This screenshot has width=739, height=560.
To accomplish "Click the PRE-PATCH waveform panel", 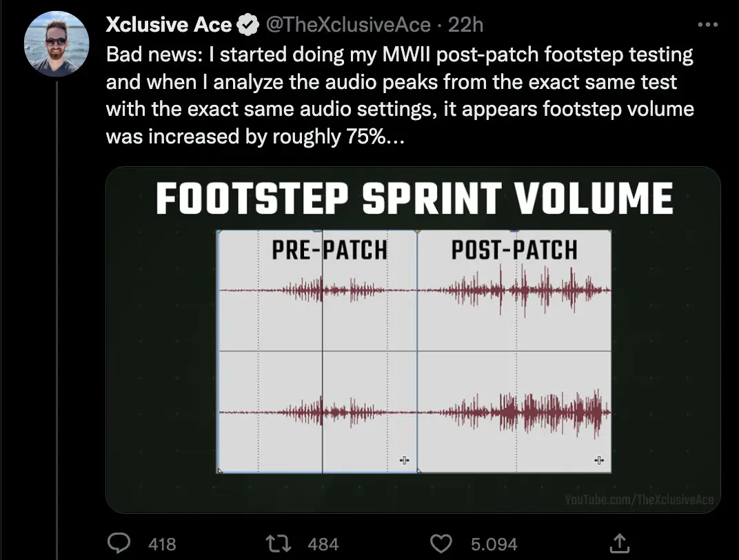I will pos(316,351).
